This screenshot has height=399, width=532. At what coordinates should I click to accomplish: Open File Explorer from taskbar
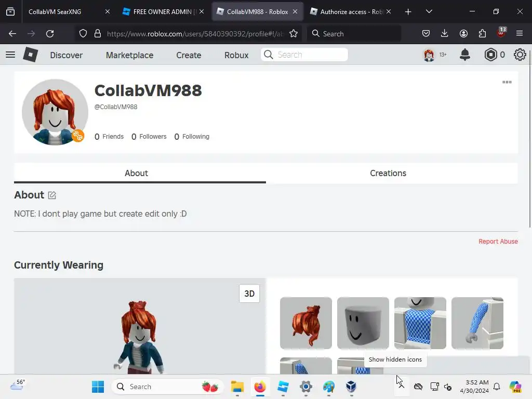(237, 387)
